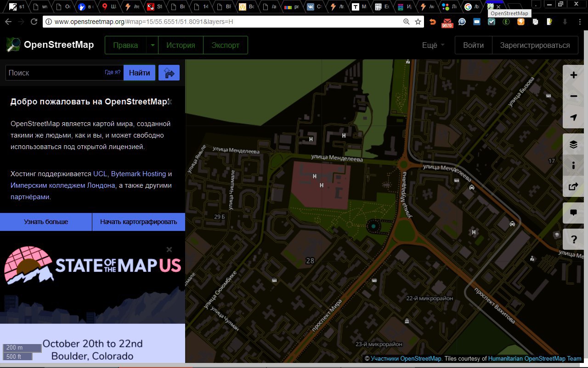Close the welcome message panel
This screenshot has width=588, height=368.
click(170, 102)
